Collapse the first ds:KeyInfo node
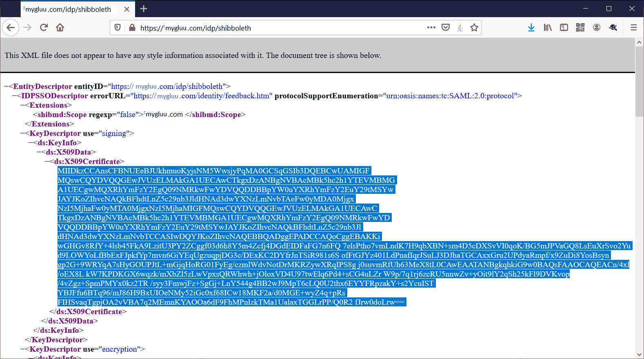Viewport: 644px width, 359px height. (x=31, y=143)
